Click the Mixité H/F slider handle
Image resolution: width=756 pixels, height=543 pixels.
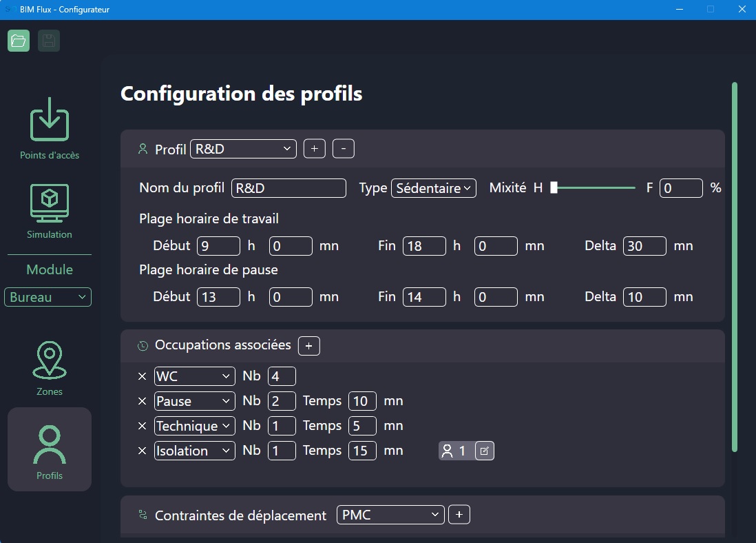554,188
